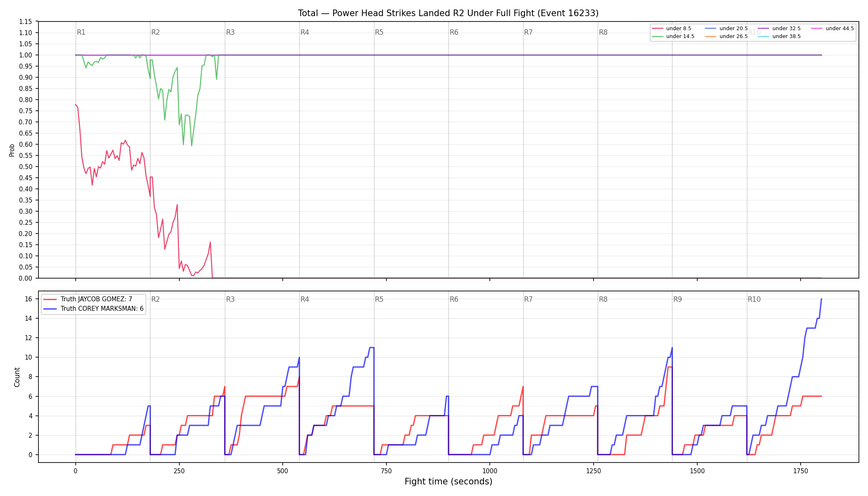Click the R9 round marker in the count chart
Viewport: 868px width, 496px height.
677,299
